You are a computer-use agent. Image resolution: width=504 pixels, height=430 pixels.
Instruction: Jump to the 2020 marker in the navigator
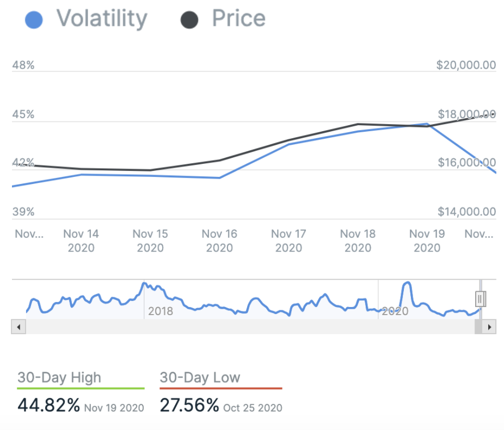(395, 311)
